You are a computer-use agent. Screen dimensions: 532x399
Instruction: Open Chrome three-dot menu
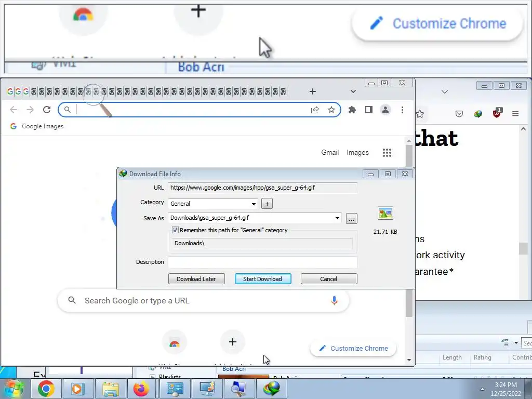(x=403, y=110)
